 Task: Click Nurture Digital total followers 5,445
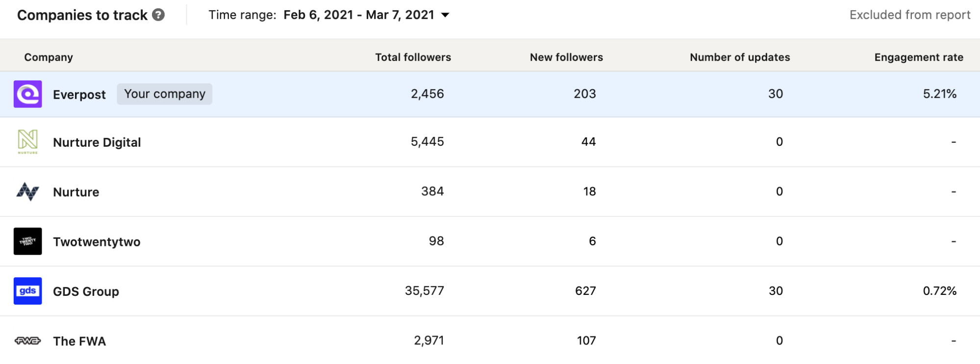(427, 142)
